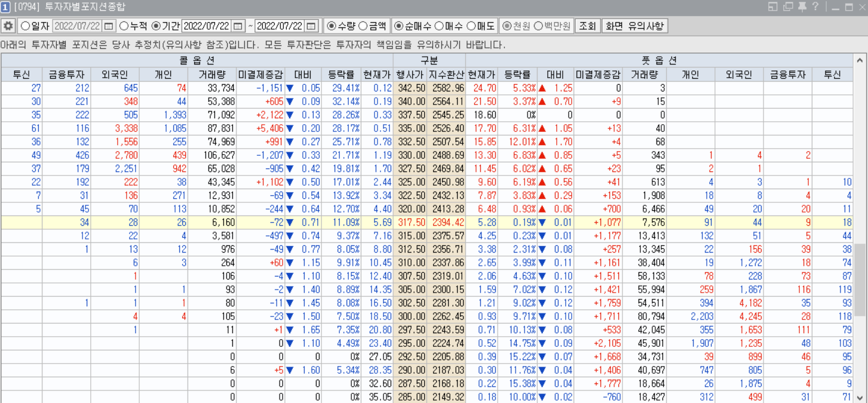Click the call-side 투신 column header

(x=22, y=75)
